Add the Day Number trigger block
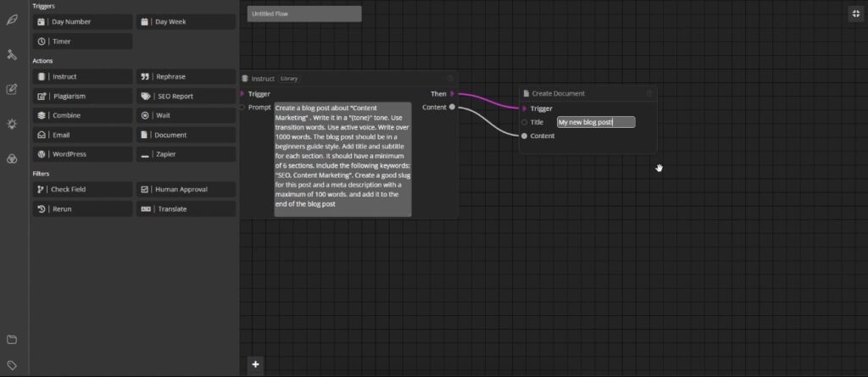 82,21
